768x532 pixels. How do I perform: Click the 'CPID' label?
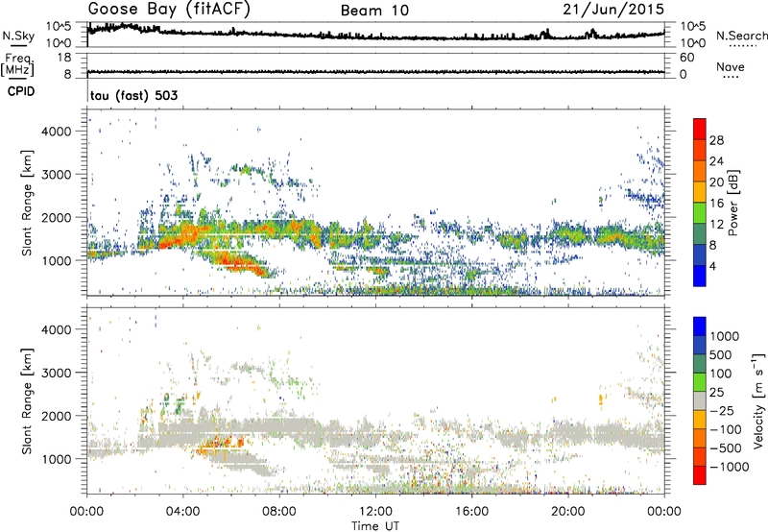click(21, 91)
